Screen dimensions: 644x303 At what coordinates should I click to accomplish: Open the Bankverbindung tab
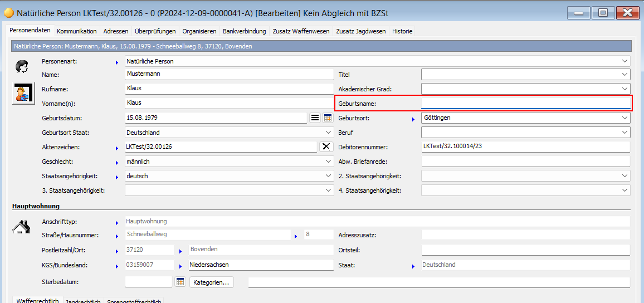245,31
